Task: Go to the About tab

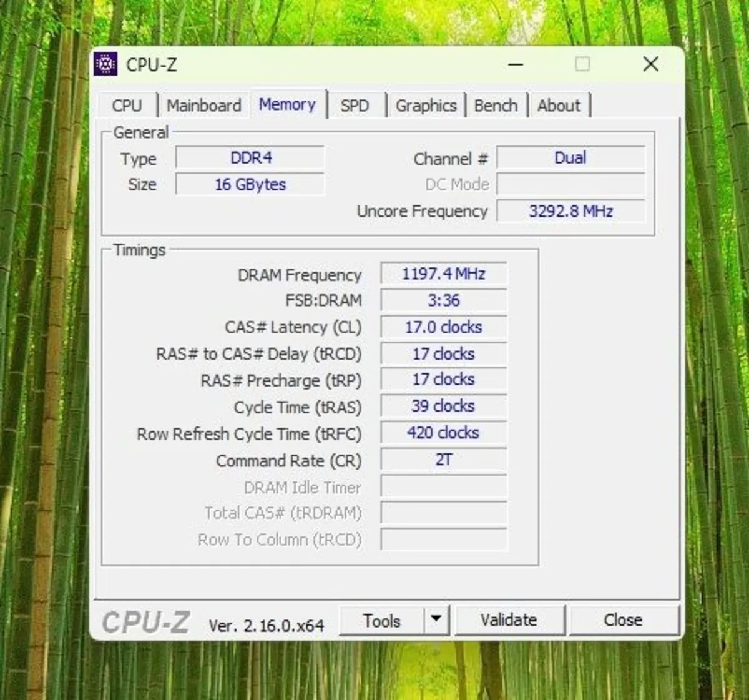Action: click(559, 106)
